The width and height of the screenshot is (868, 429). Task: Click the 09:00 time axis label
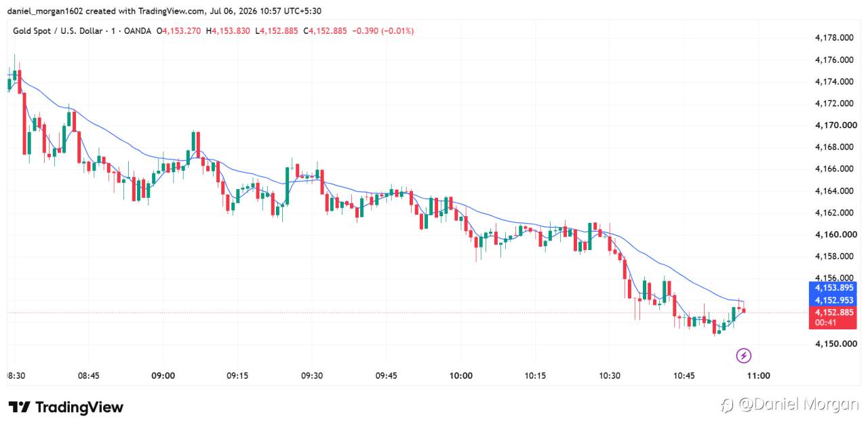coord(163,375)
